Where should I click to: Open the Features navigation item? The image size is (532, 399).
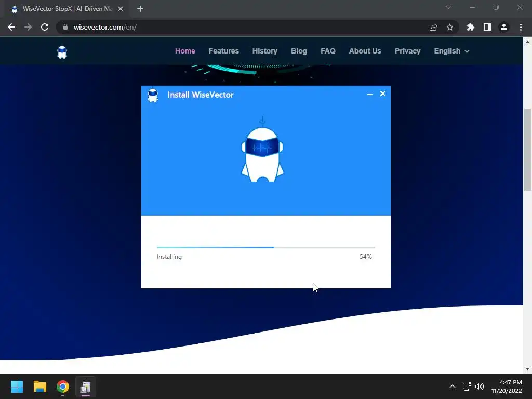tap(223, 51)
